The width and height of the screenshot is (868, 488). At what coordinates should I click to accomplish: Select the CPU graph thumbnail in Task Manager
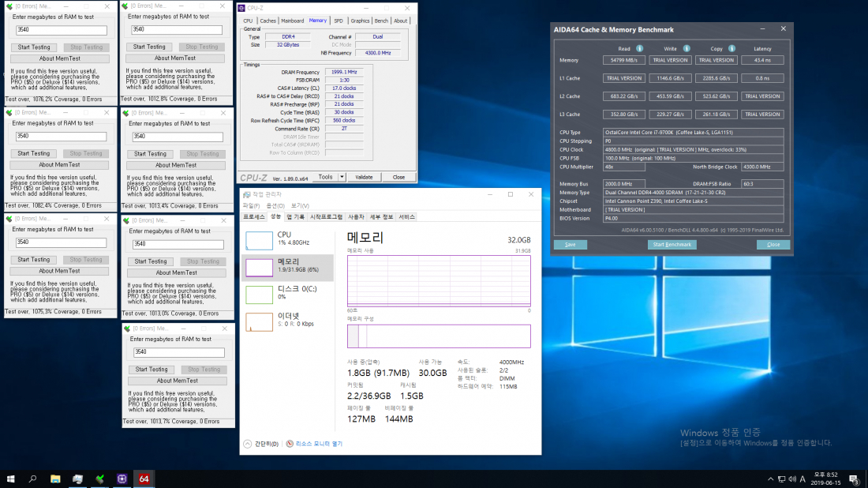coord(259,240)
